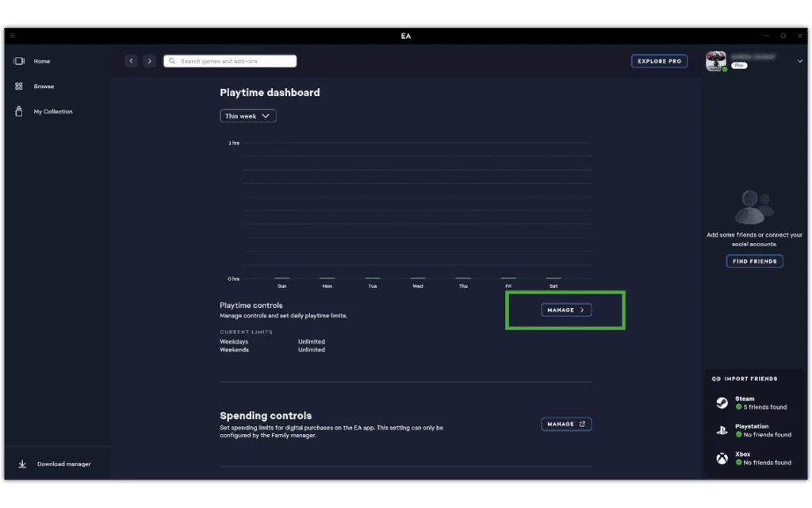This screenshot has height=508, width=812.
Task: Click the Current Limits label
Action: [246, 333]
